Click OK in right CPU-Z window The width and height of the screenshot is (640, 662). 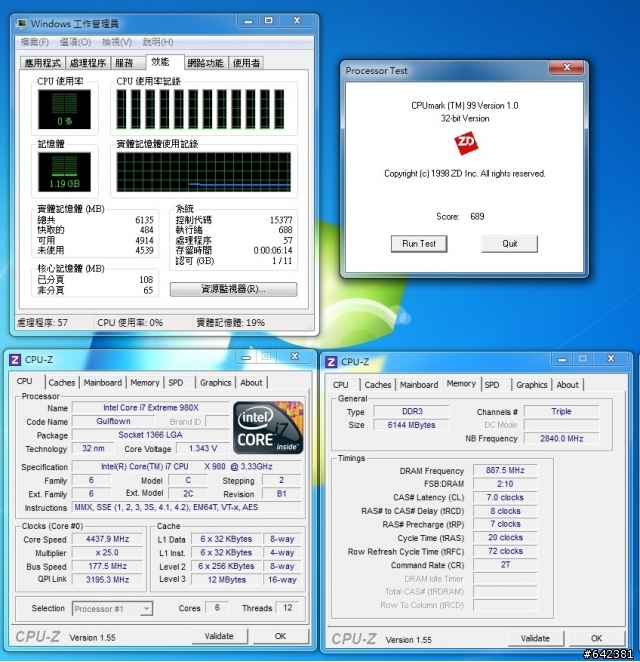(597, 638)
